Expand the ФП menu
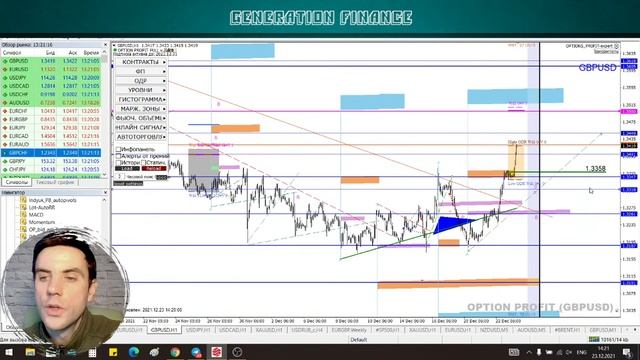 click(x=141, y=71)
